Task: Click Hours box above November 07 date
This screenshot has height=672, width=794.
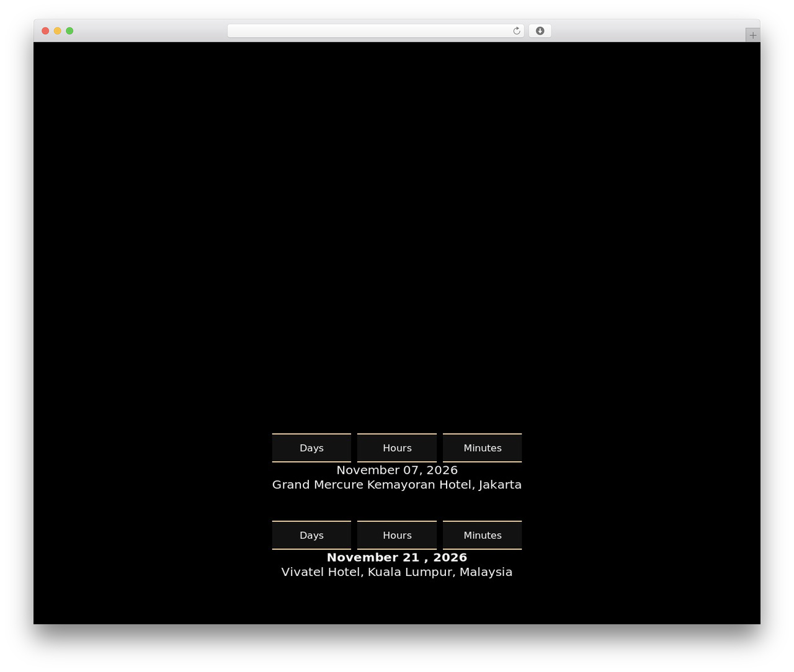Action: click(397, 448)
